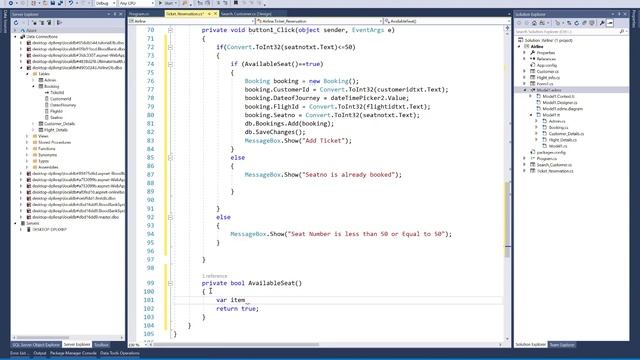Select the Admin table in Server Explorer
Screen dimensions: 640x360
(x=50, y=80)
